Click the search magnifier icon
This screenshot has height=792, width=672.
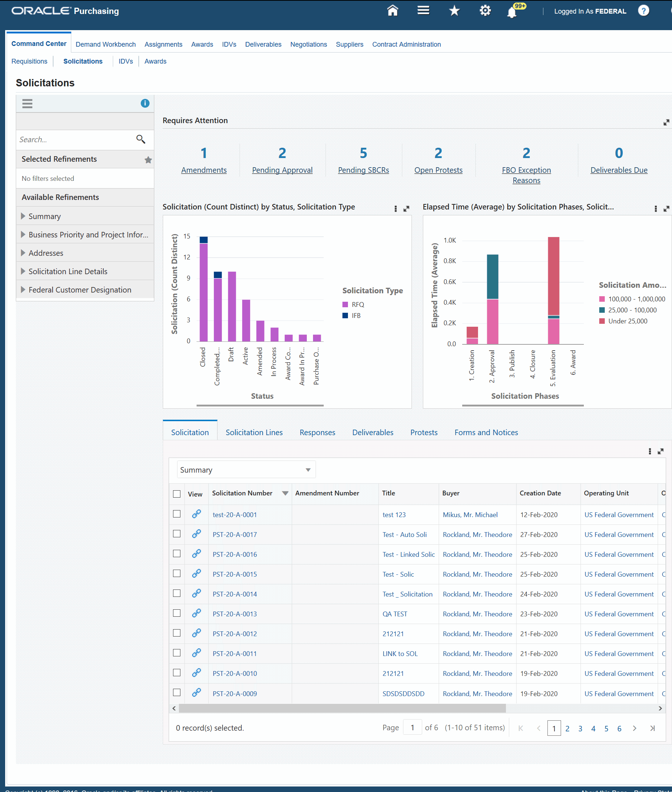click(x=141, y=139)
